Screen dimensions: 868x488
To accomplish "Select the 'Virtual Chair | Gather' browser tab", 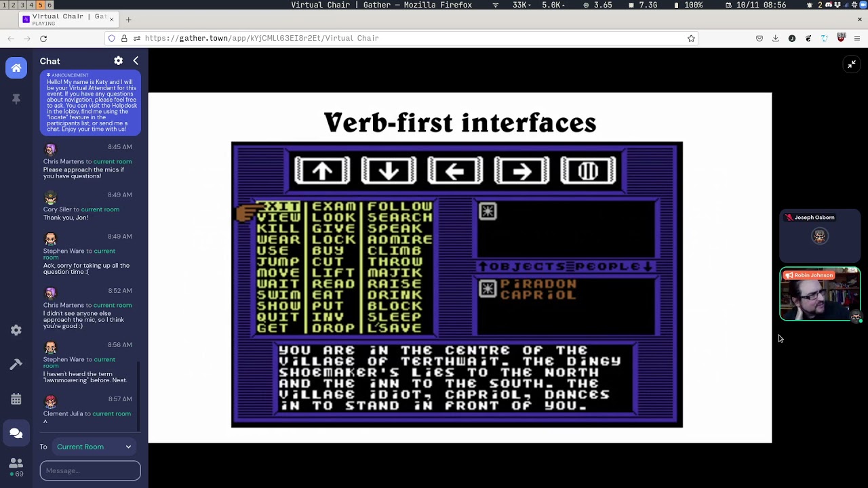I will [68, 19].
